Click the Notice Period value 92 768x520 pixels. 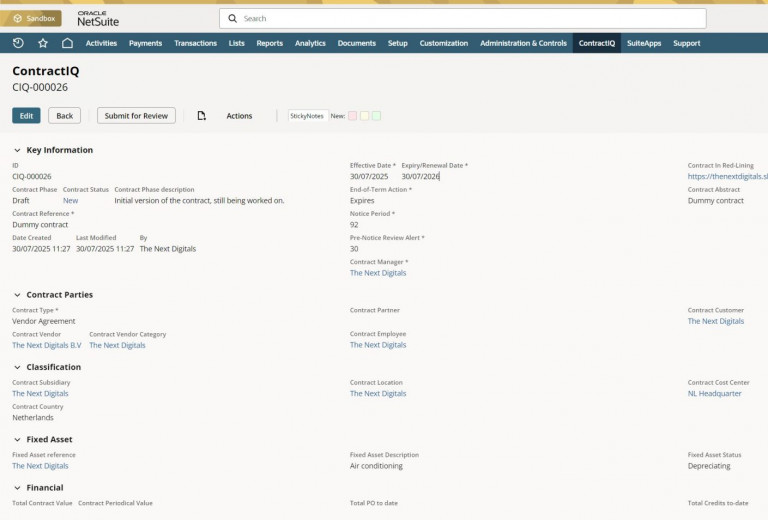[354, 225]
